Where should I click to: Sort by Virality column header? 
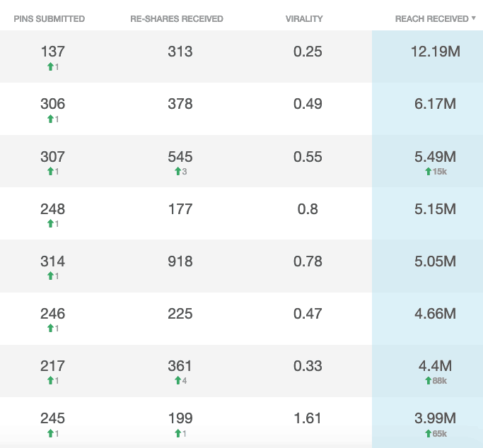304,19
